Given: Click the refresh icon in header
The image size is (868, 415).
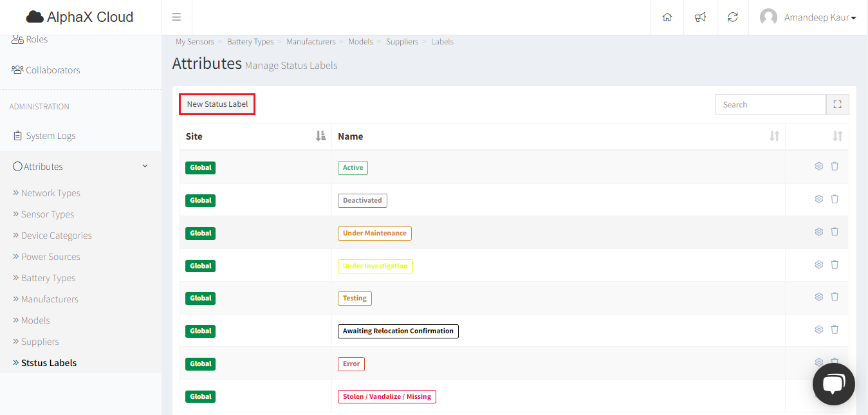Looking at the screenshot, I should click(x=732, y=17).
